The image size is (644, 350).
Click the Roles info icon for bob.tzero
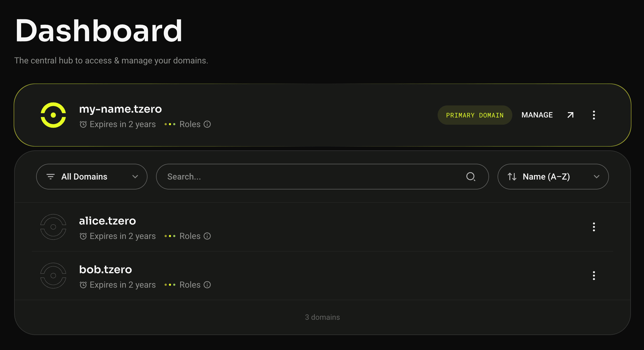207,285
